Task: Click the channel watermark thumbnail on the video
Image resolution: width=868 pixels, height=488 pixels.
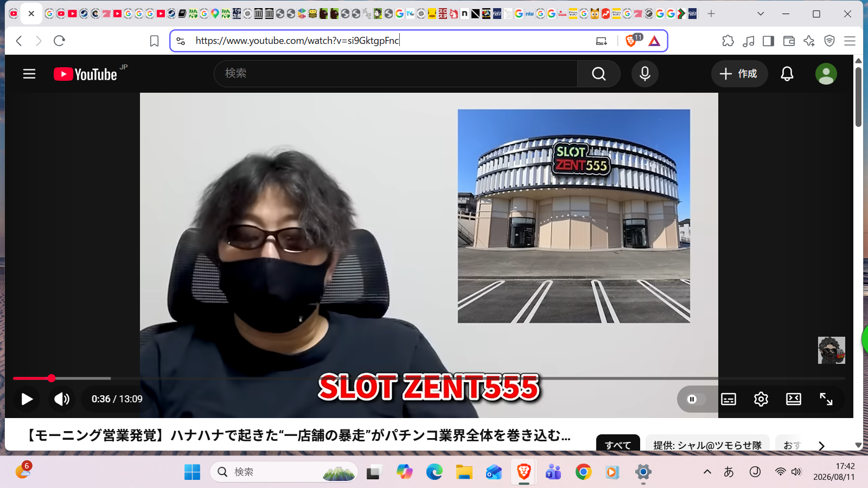Action: (832, 350)
